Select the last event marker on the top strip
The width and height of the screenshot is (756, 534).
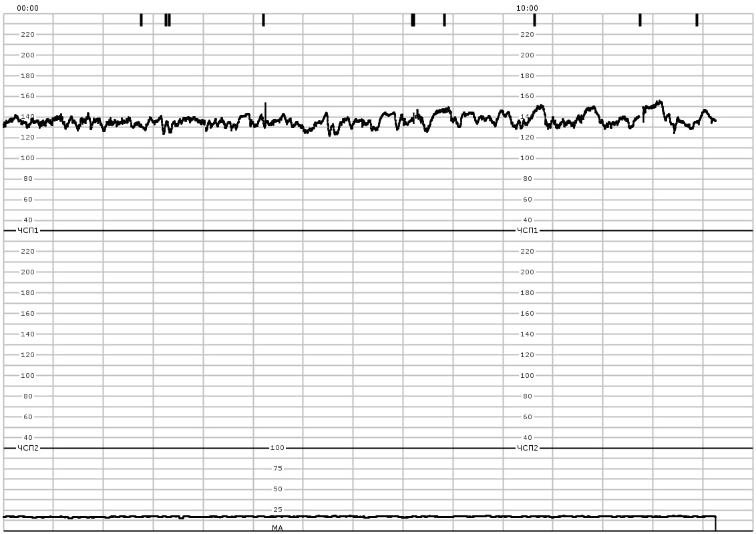click(697, 20)
